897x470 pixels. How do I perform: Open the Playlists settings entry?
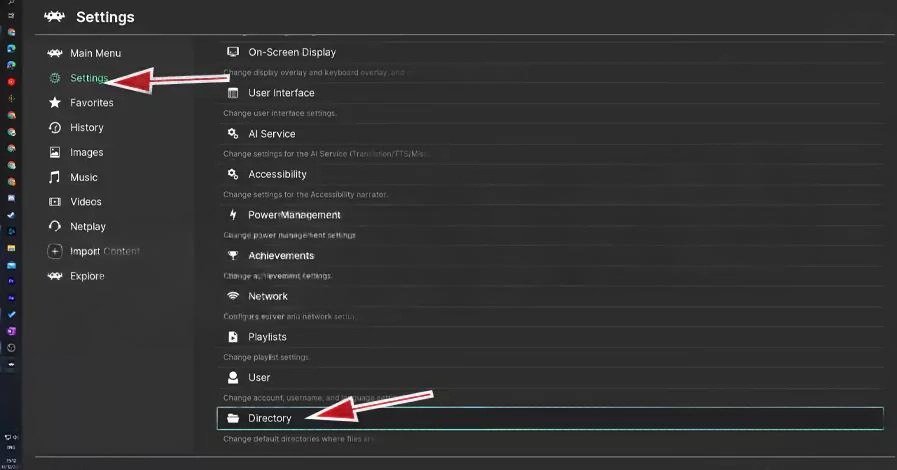coord(267,337)
